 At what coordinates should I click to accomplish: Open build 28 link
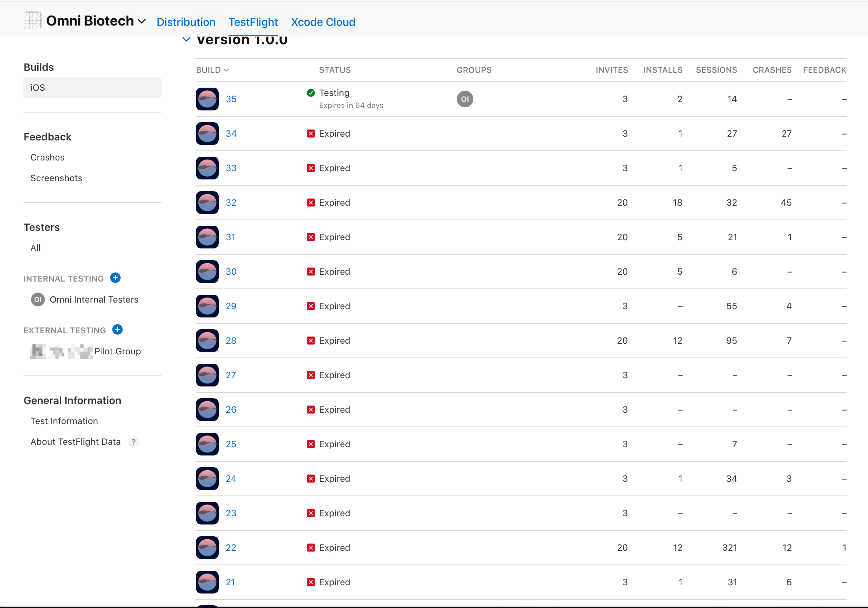click(231, 341)
